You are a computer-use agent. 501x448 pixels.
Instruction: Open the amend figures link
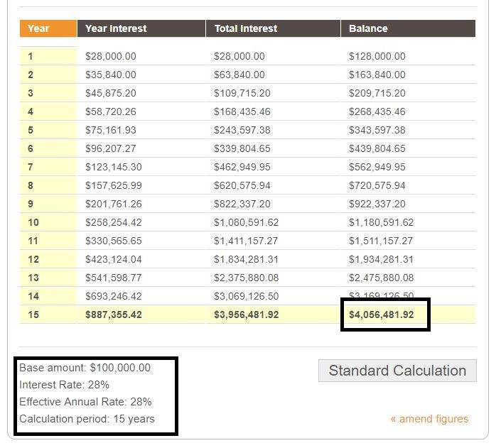click(429, 419)
